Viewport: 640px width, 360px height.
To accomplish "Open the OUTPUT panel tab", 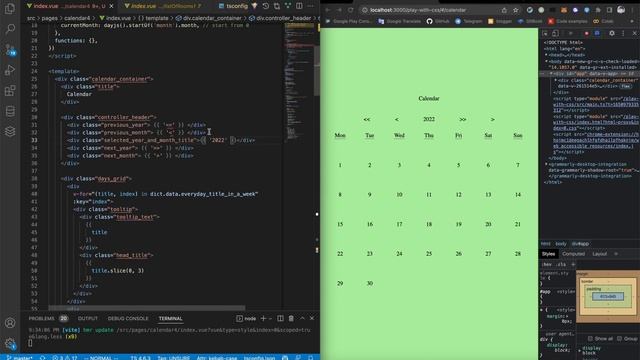I will point(88,318).
